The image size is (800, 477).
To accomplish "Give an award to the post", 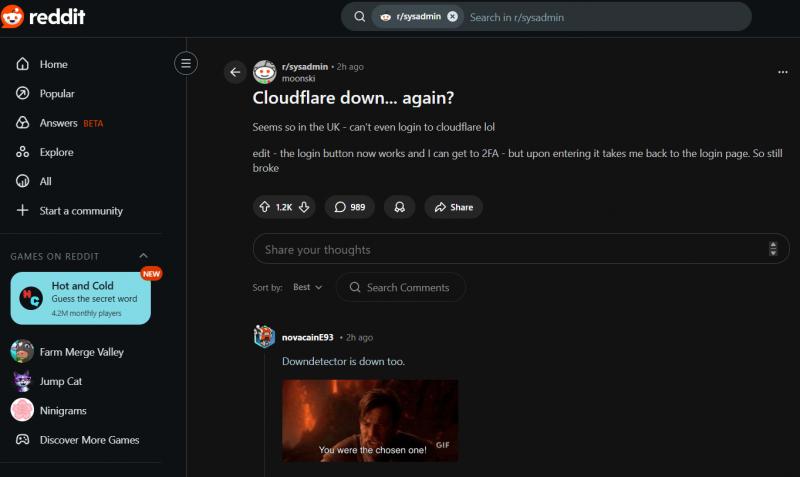I will (400, 207).
